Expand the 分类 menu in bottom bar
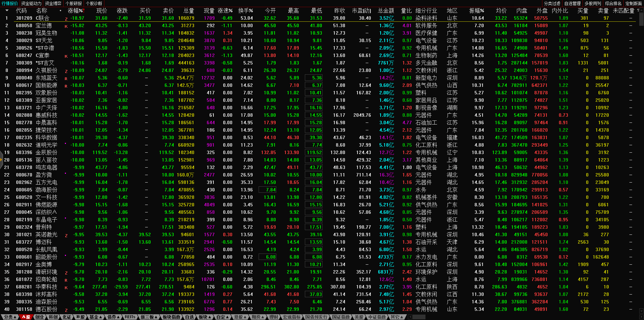 tap(10, 317)
